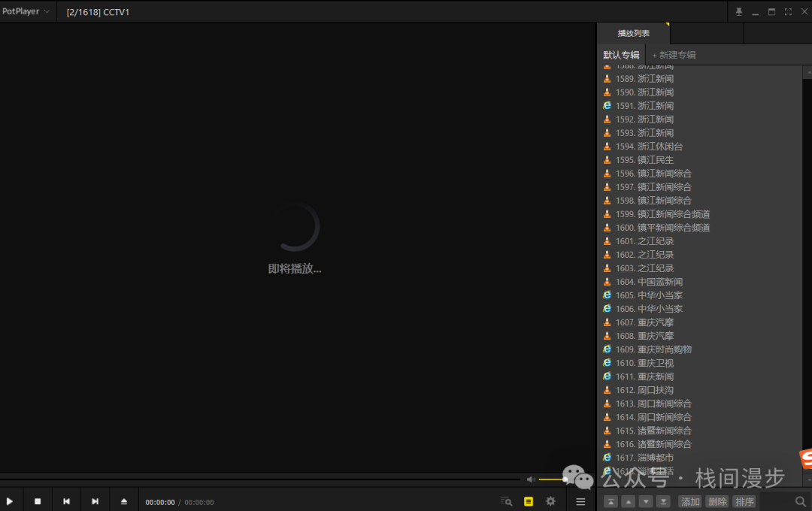Open playlist search magnifier icon
Viewport: 812px width, 511px height.
(801, 502)
